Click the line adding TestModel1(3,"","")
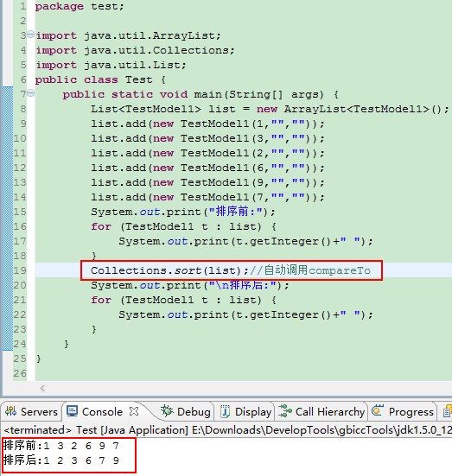 [207, 138]
